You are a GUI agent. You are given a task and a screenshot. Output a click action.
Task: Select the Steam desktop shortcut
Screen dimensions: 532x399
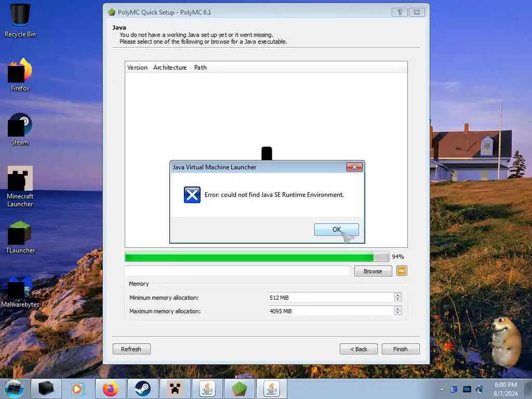point(20,129)
